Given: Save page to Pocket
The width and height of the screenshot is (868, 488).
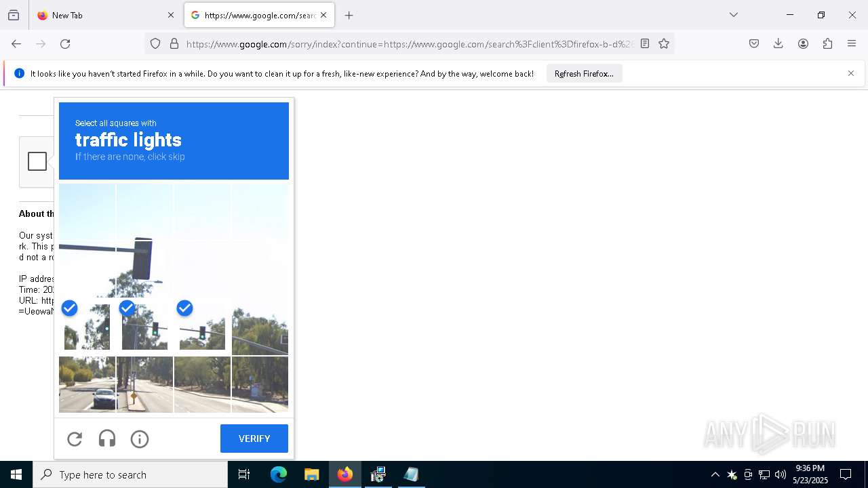Looking at the screenshot, I should (x=754, y=44).
